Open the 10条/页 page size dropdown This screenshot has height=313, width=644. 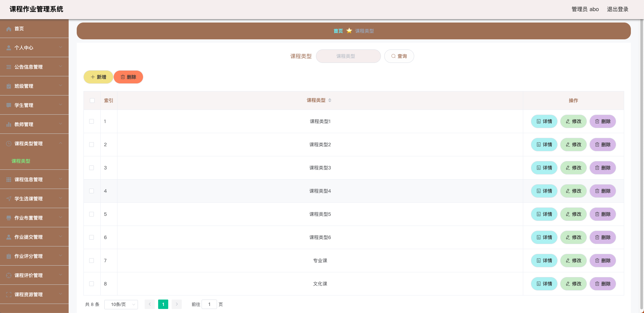tap(121, 304)
